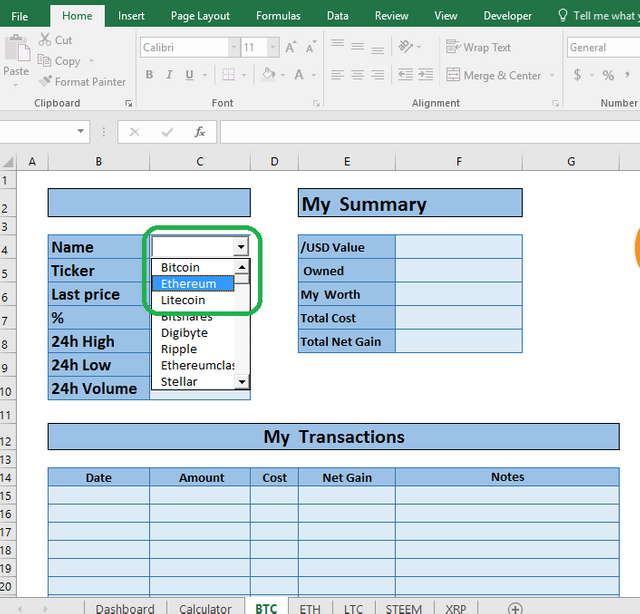The height and width of the screenshot is (614, 640).
Task: Align text left
Action: tap(338, 75)
